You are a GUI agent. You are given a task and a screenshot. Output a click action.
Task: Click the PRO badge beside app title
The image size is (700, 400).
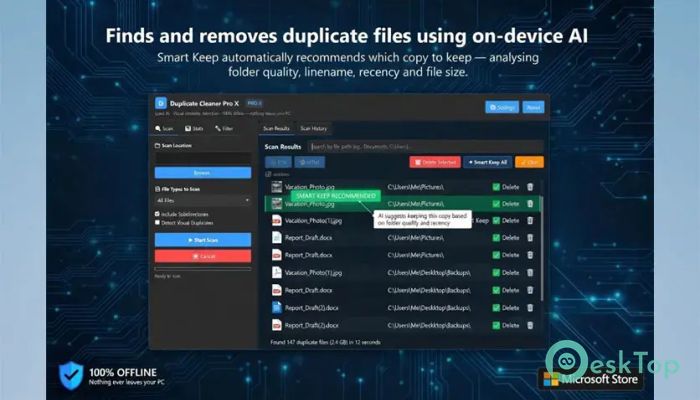(254, 104)
